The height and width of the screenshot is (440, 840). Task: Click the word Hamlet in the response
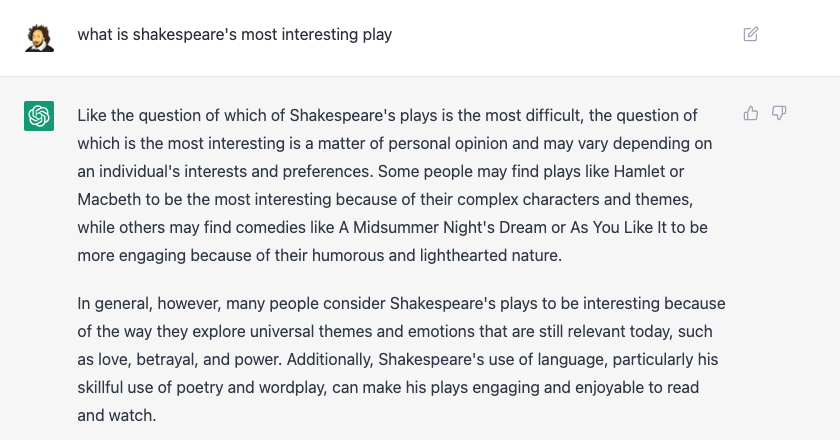tap(639, 171)
